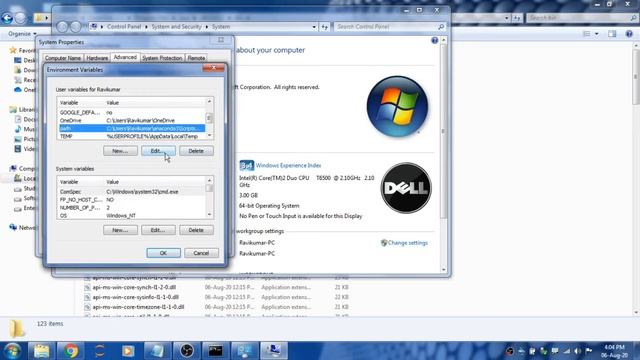Click the Explorer change view icon
This screenshot has height=360, width=640.
[587, 34]
